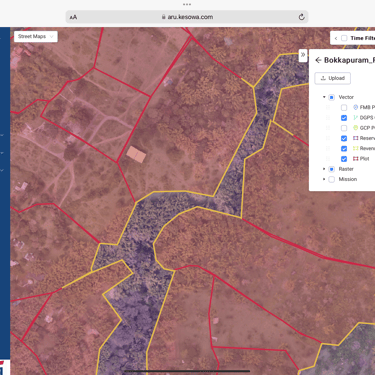
Task: Reload the page using the refresh icon
Action: coord(301,17)
